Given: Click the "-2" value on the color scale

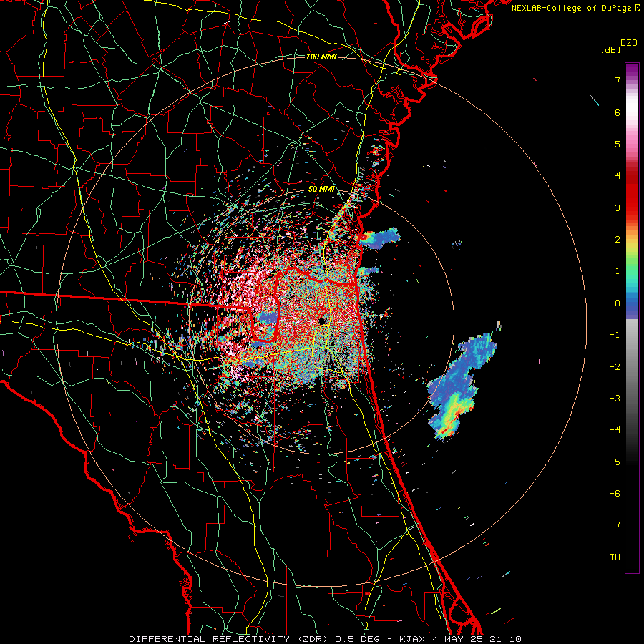Looking at the screenshot, I should 615,367.
